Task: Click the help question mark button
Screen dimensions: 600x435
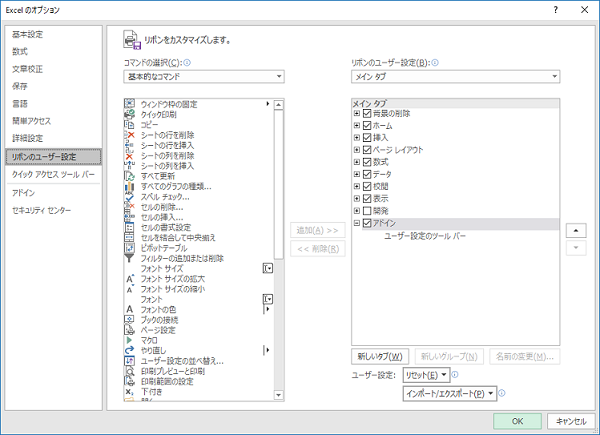Action: click(x=556, y=10)
